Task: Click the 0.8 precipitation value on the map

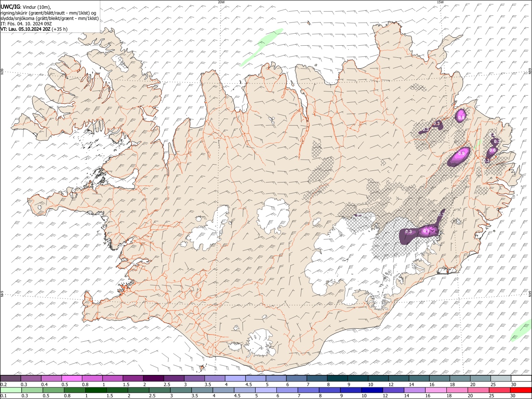Action: (461, 118)
